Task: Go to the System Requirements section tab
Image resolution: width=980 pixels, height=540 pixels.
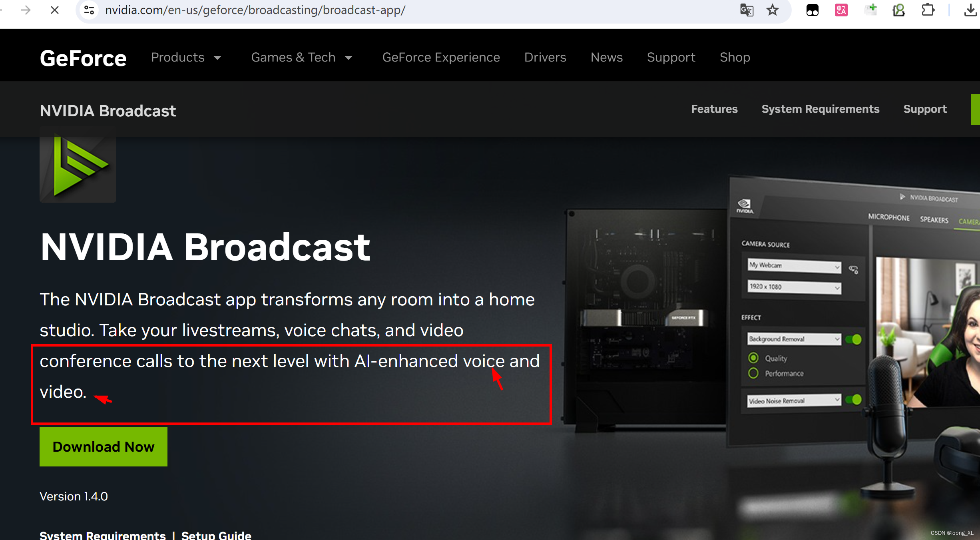Action: [x=820, y=109]
